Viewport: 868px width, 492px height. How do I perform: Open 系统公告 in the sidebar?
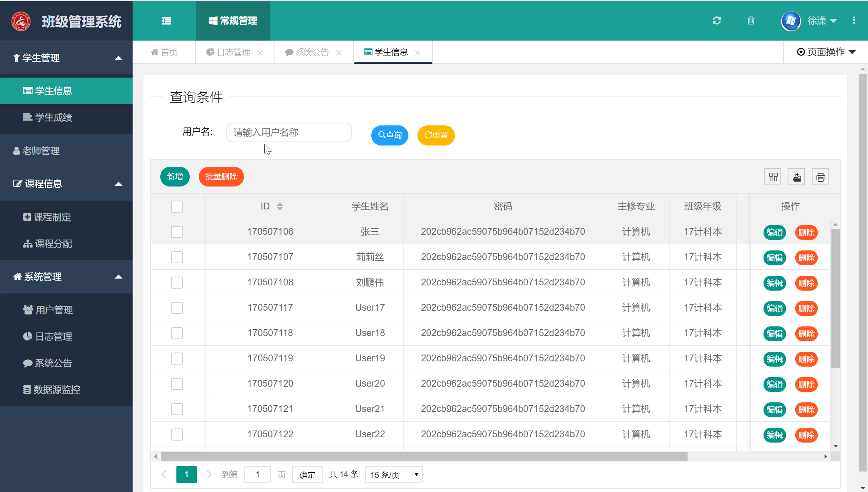(x=66, y=363)
